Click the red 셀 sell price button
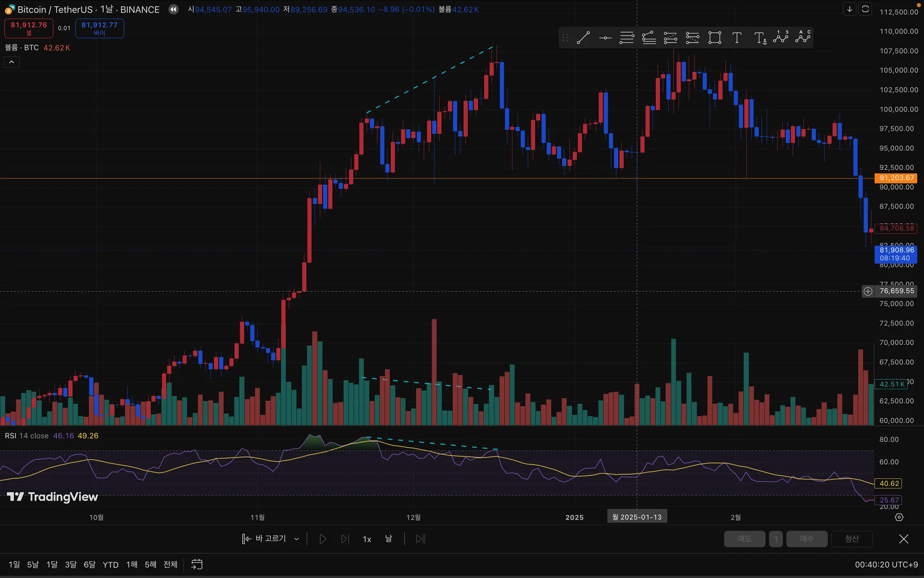 click(x=29, y=28)
